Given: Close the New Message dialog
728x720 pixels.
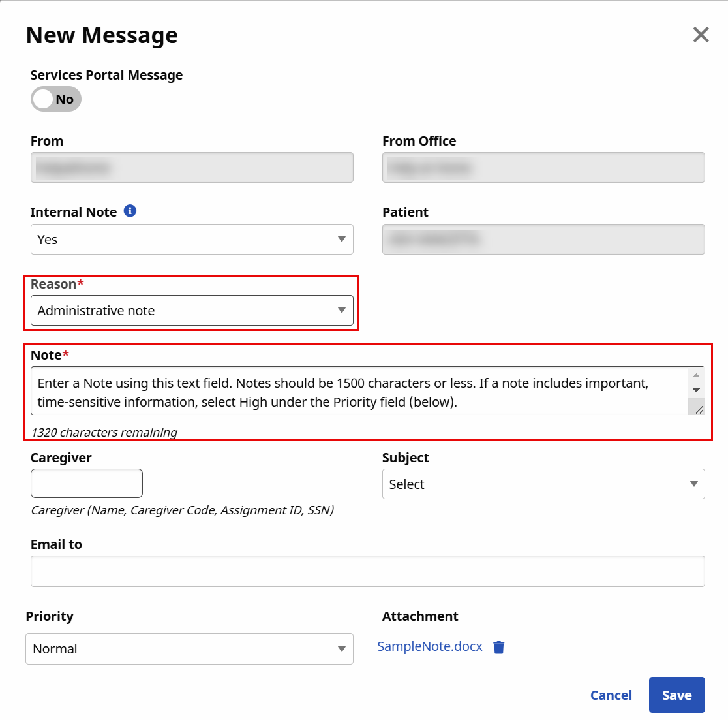Looking at the screenshot, I should (x=701, y=35).
